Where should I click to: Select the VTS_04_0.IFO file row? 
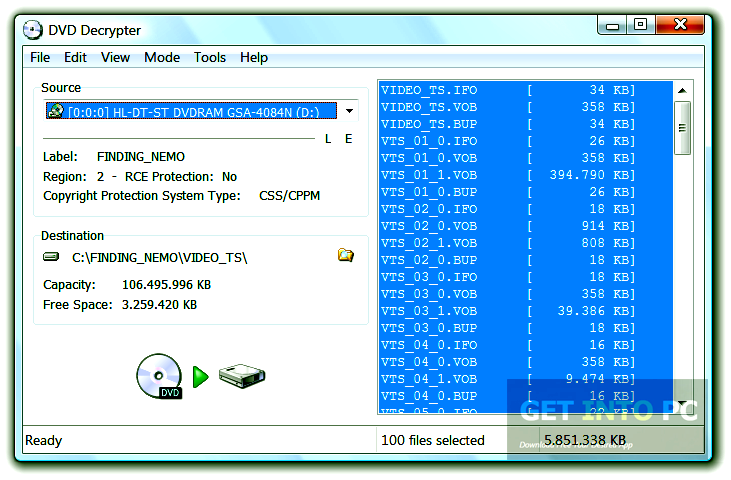[526, 345]
